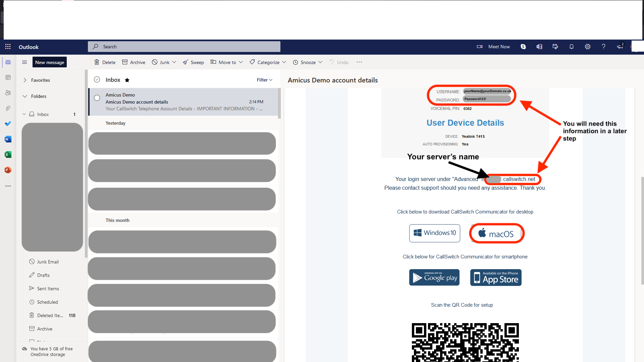Open the Filter dropdown
Image resolution: width=644 pixels, height=362 pixels.
pos(265,80)
